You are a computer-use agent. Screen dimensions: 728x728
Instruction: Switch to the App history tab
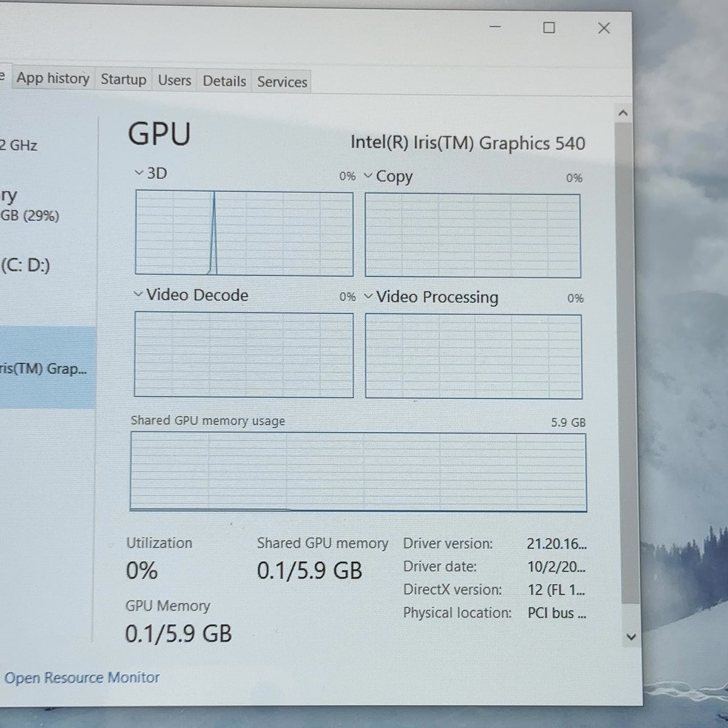53,78
